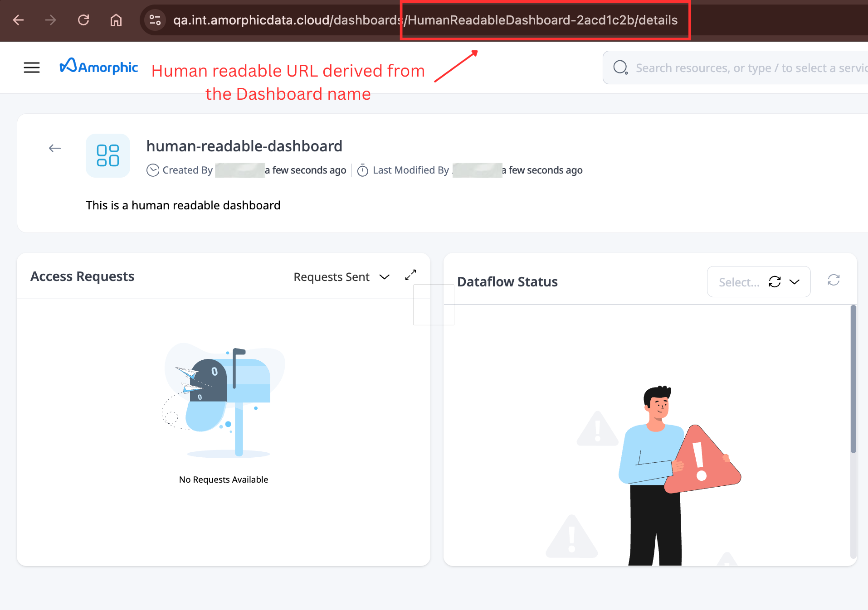Click the browser forward arrow
This screenshot has width=868, height=610.
click(x=50, y=20)
